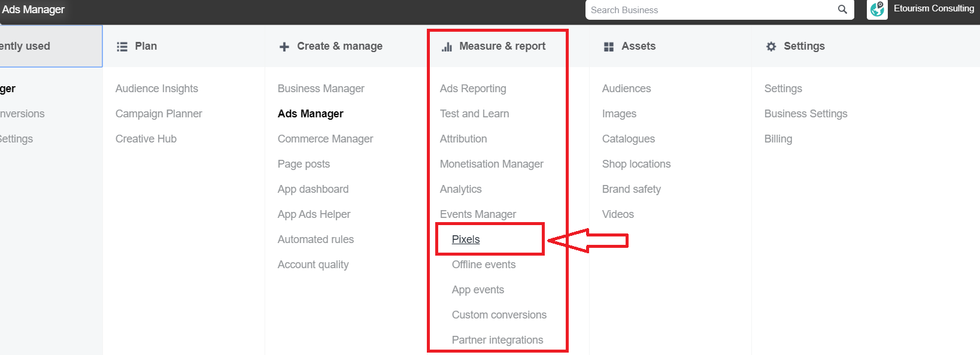This screenshot has width=980, height=355.
Task: Go to Images
Action: pos(619,114)
